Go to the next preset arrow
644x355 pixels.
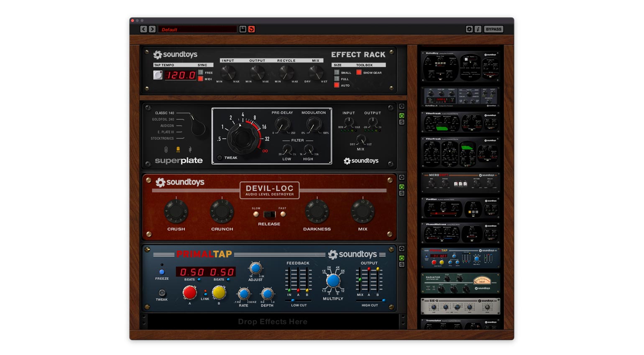pos(152,29)
